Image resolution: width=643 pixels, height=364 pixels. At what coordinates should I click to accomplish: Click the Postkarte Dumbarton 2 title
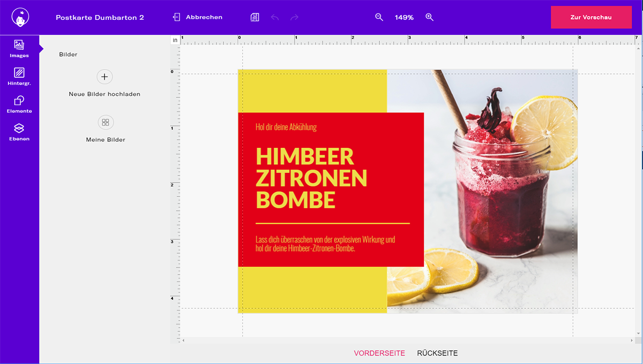tap(100, 17)
